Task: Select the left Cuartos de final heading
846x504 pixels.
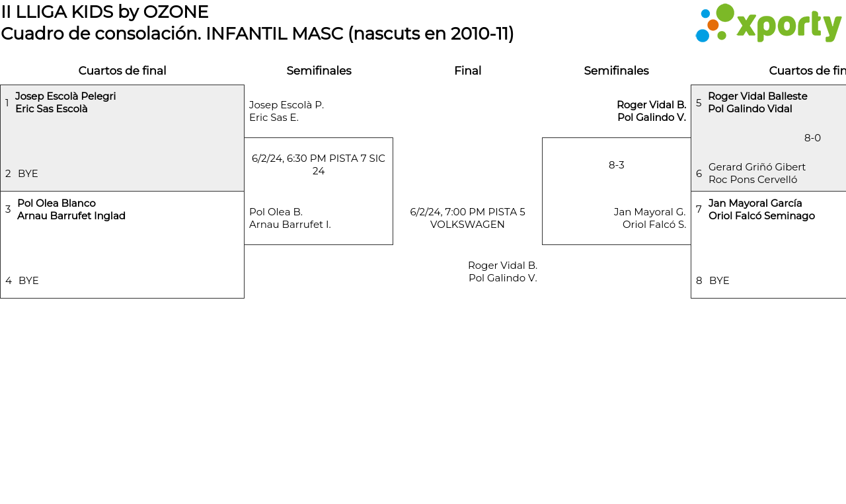Action: click(122, 71)
